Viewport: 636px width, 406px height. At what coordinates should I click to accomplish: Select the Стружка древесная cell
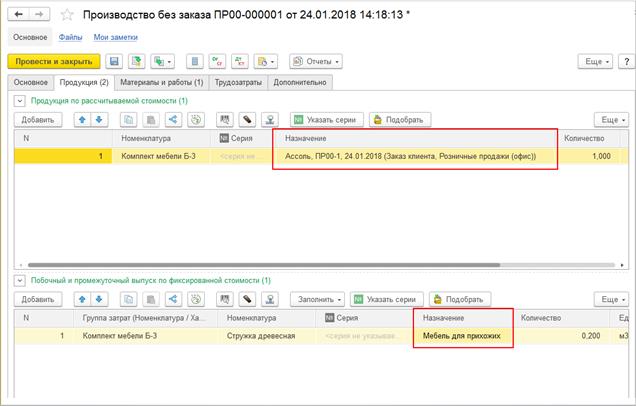pyautogui.click(x=266, y=336)
